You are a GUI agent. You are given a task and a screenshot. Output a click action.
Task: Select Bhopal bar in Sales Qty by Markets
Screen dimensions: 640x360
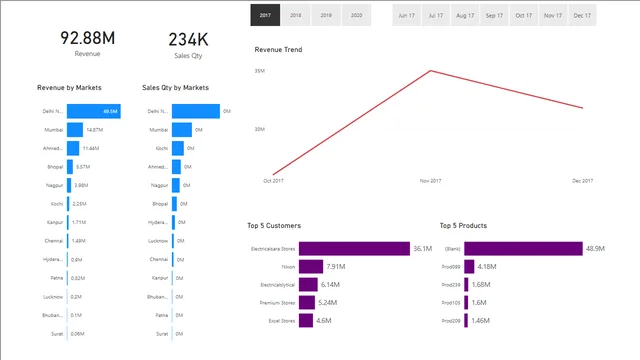[x=174, y=204]
